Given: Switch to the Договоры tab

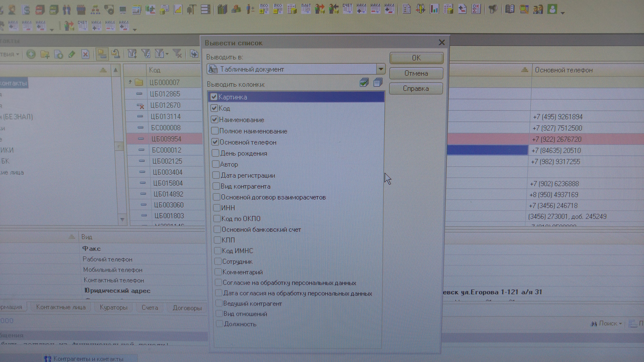Looking at the screenshot, I should click(x=187, y=308).
